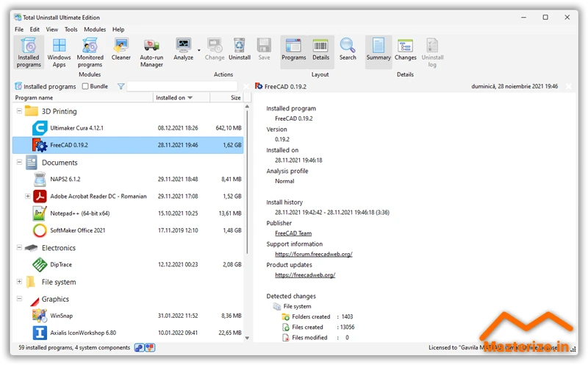Open the Windows Apps module
Screen dimensions: 588x365
(59, 52)
